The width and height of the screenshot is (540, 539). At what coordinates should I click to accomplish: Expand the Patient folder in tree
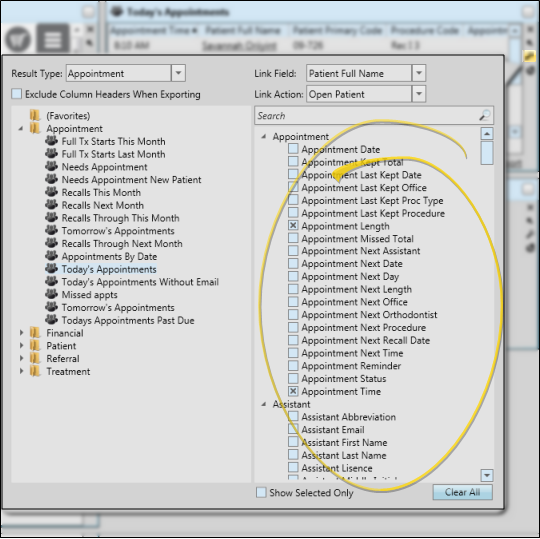pos(21,345)
